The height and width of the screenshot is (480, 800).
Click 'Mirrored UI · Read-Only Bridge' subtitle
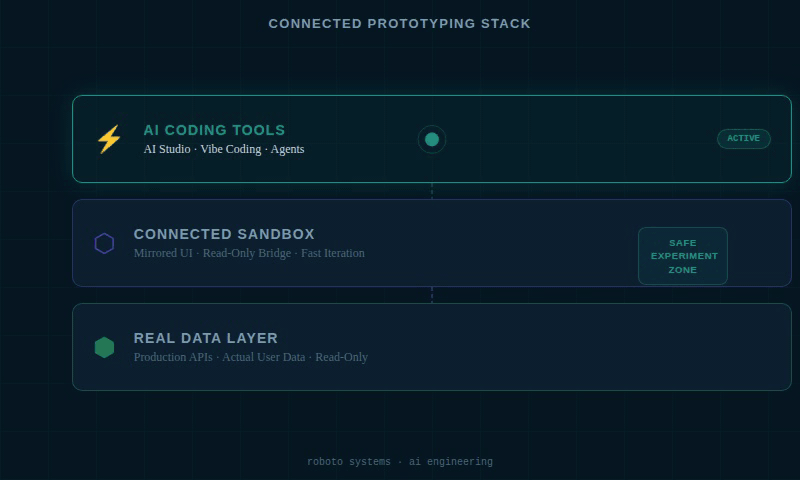tap(212, 253)
